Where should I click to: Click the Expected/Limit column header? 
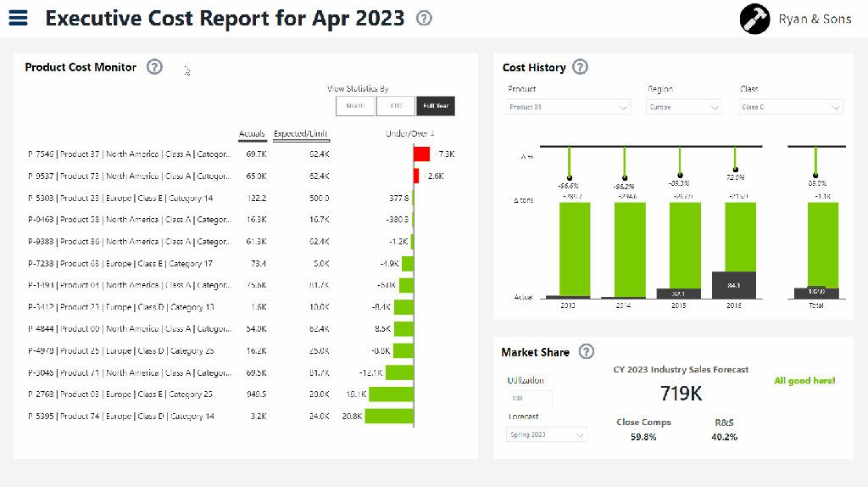coord(301,134)
